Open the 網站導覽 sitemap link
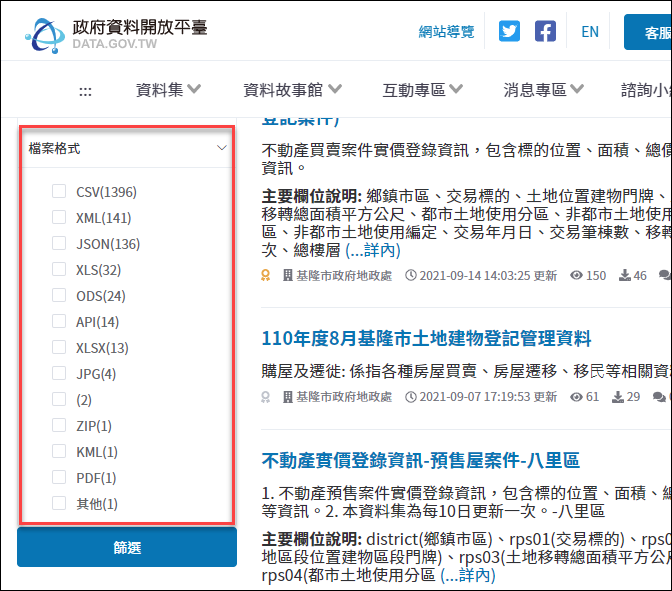The width and height of the screenshot is (672, 591). [446, 32]
